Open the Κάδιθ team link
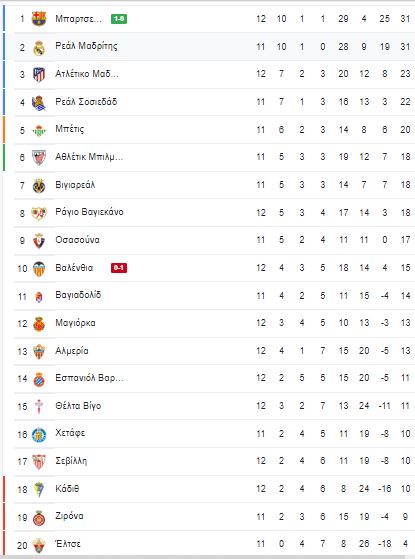The height and width of the screenshot is (559, 415). pos(67,488)
